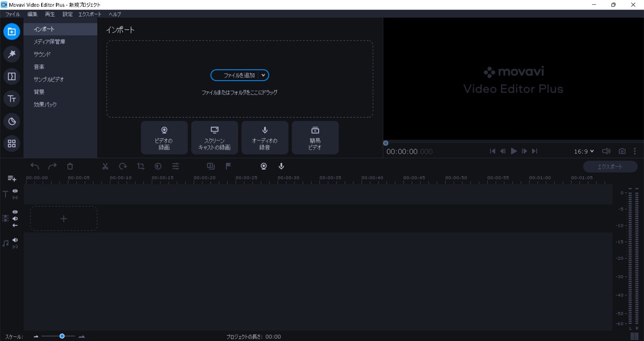
Task: Open the Titles panel icon
Action: (12, 99)
